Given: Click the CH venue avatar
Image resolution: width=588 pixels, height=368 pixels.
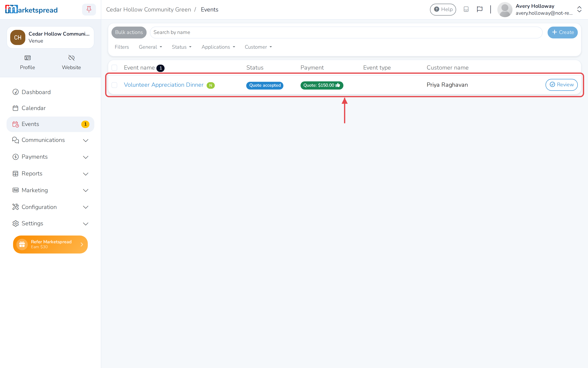Looking at the screenshot, I should [18, 37].
